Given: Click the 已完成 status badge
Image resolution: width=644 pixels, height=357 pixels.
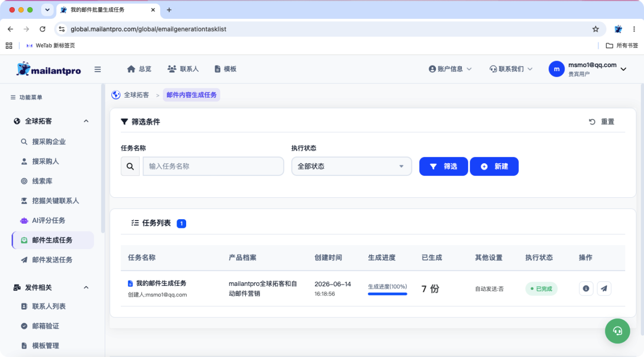Looking at the screenshot, I should (541, 289).
